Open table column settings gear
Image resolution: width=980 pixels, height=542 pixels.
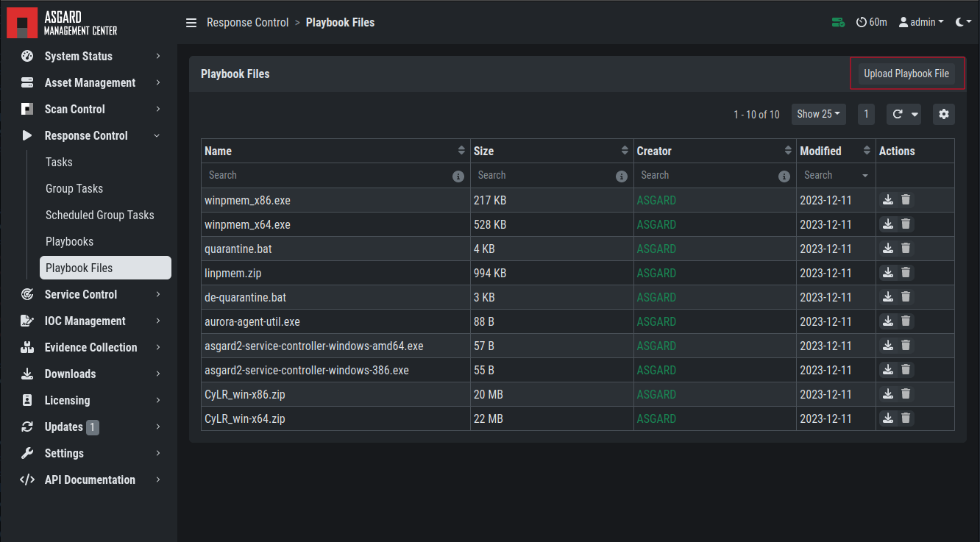[x=944, y=114]
